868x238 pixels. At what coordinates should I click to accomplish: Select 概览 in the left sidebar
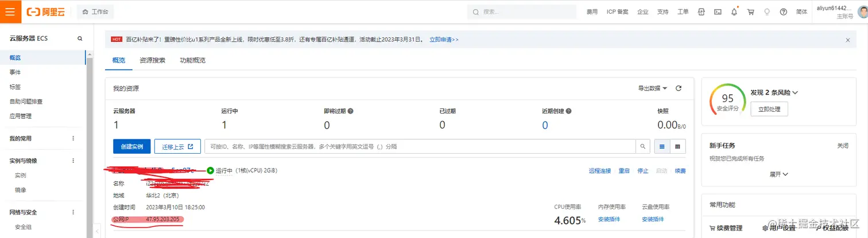[15, 58]
